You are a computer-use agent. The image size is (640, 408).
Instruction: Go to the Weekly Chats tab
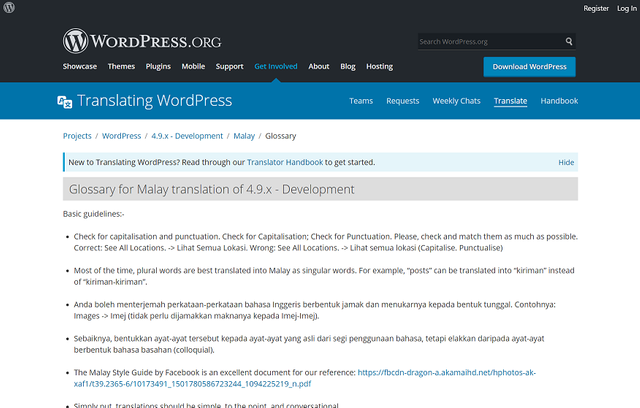[456, 101]
